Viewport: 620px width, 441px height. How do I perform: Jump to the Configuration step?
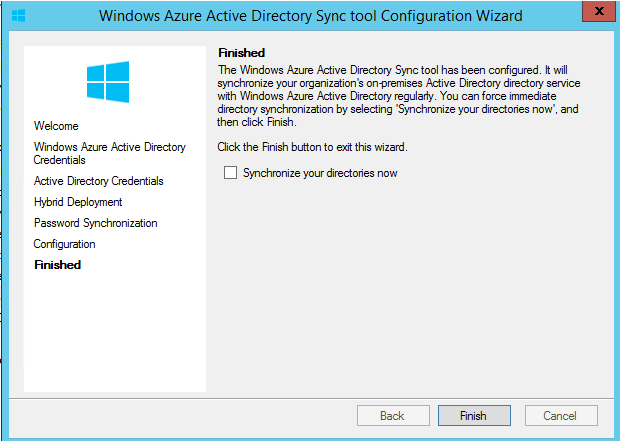64,244
